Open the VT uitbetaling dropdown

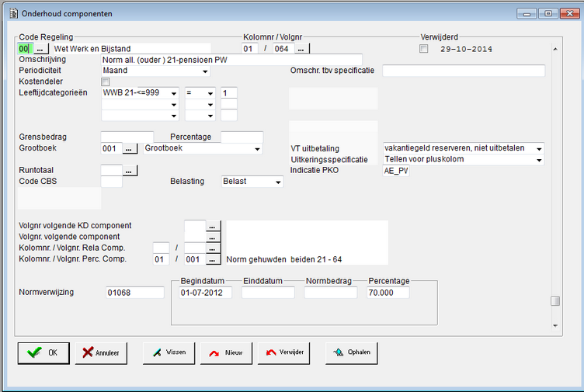(539, 148)
